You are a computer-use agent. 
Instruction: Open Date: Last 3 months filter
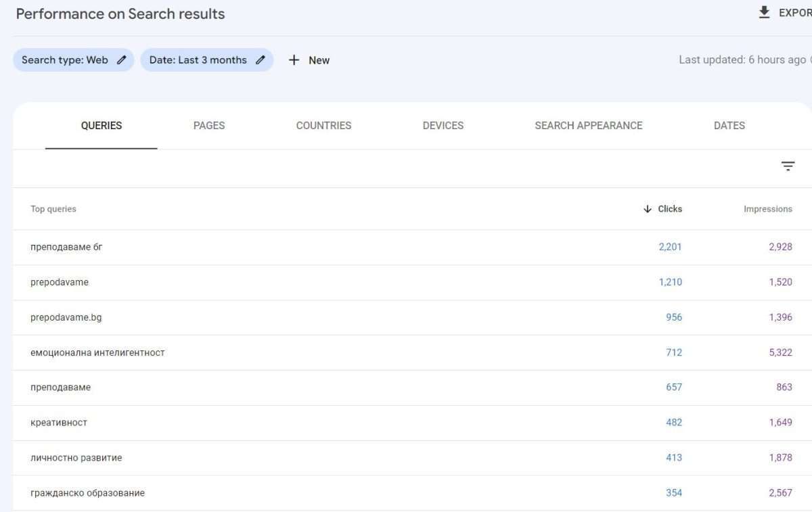(198, 60)
